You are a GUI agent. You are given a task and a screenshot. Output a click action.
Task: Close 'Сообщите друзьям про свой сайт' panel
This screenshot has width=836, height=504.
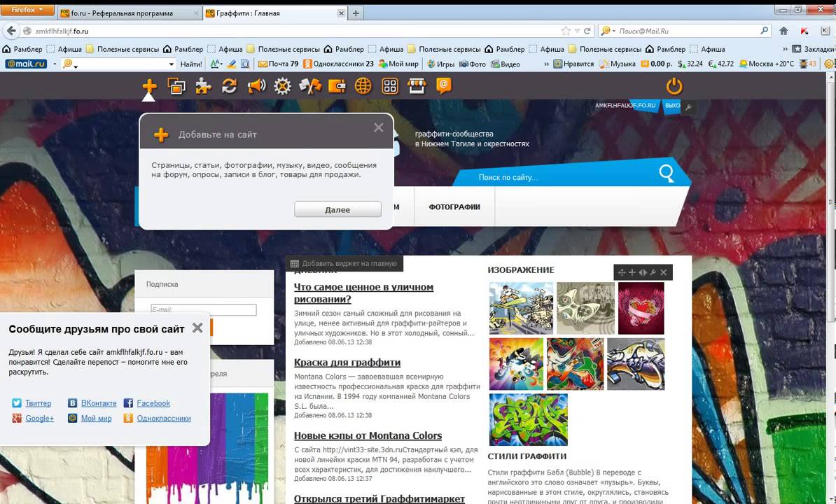[x=197, y=328]
